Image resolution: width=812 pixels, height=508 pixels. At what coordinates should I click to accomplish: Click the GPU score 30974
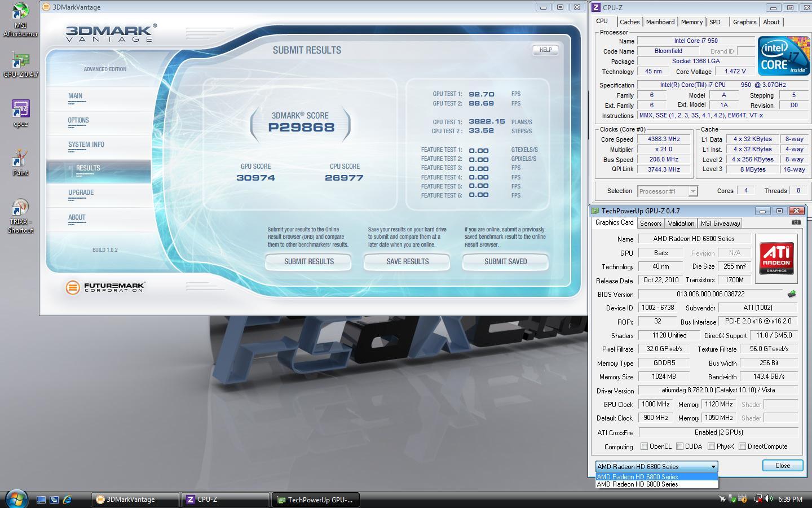click(256, 178)
